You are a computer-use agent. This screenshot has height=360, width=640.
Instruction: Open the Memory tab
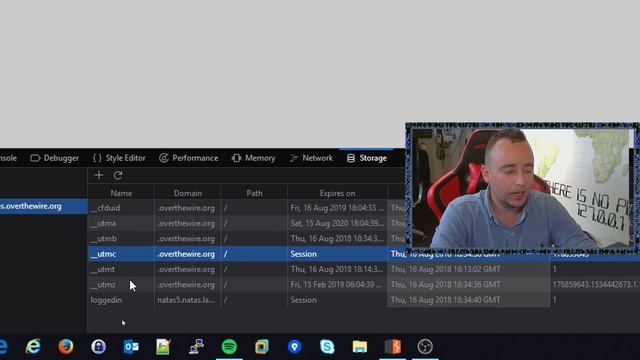click(x=253, y=158)
